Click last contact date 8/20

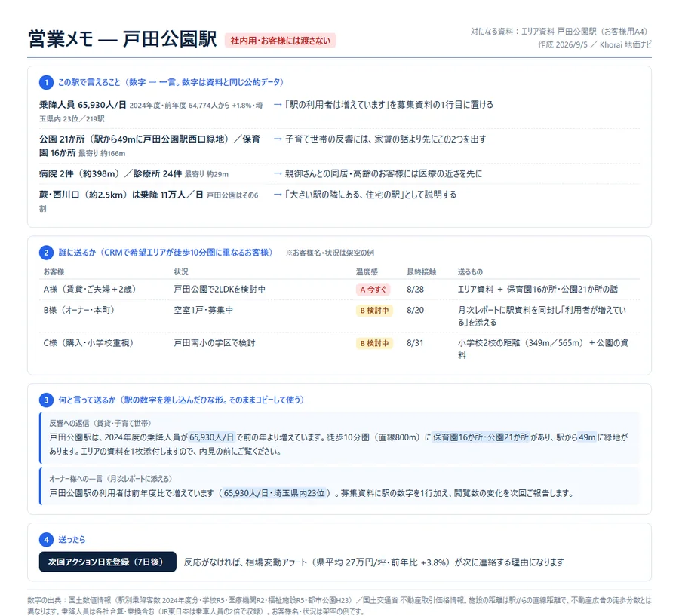(415, 310)
